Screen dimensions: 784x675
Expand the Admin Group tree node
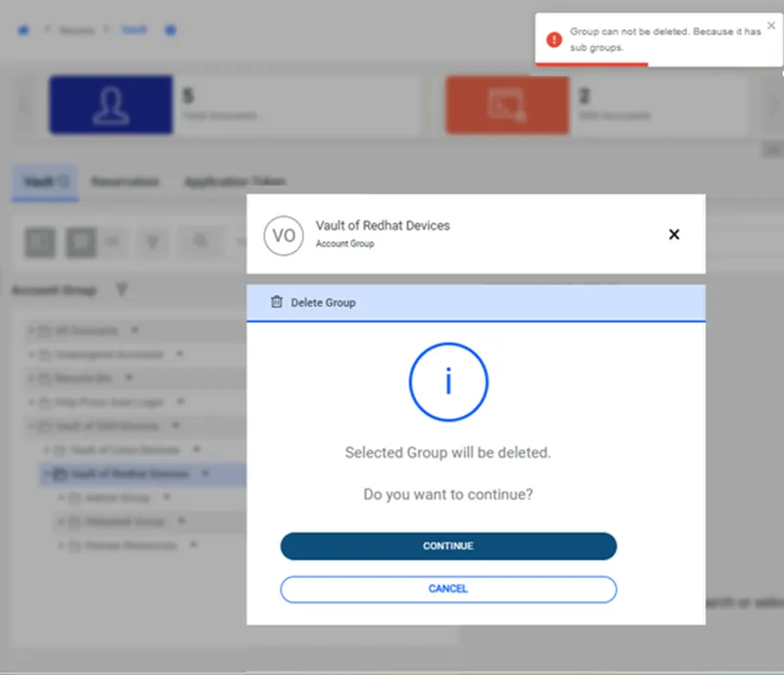[61, 498]
